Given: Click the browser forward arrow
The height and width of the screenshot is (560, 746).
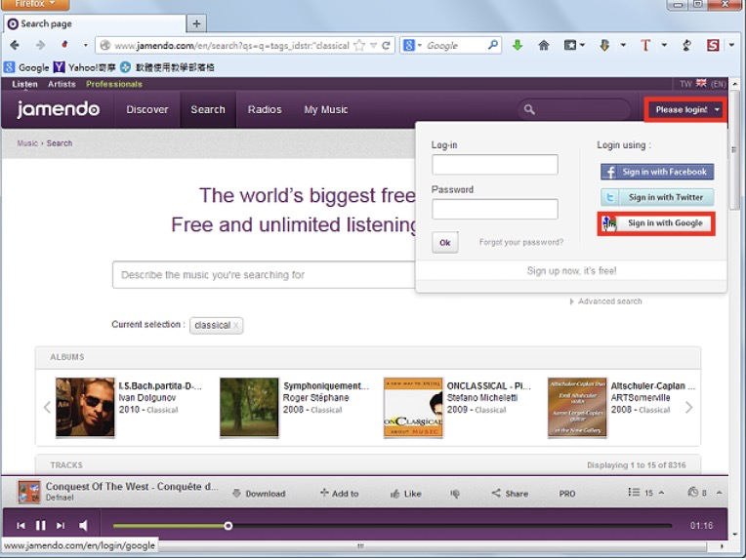Looking at the screenshot, I should point(40,46).
